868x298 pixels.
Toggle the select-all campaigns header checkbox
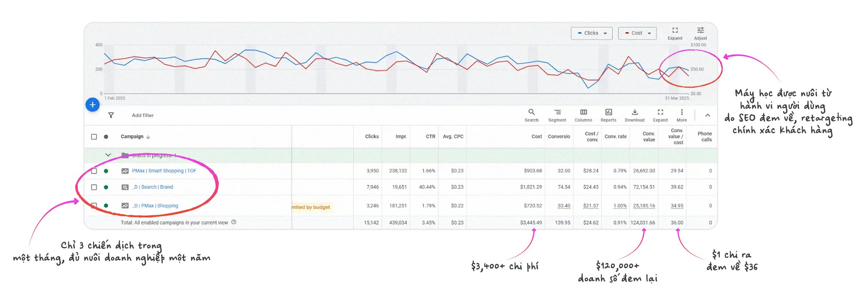(94, 137)
